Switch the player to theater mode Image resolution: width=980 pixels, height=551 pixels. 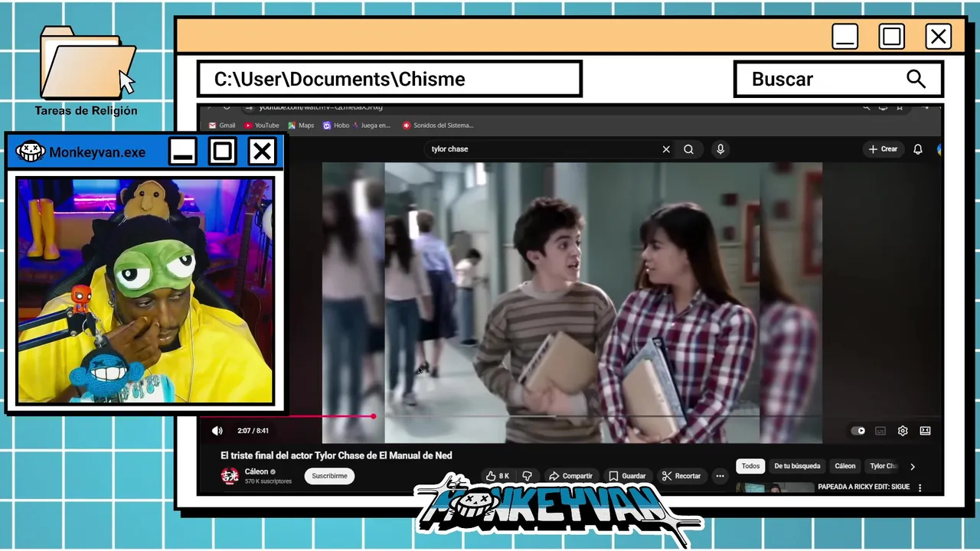(925, 431)
